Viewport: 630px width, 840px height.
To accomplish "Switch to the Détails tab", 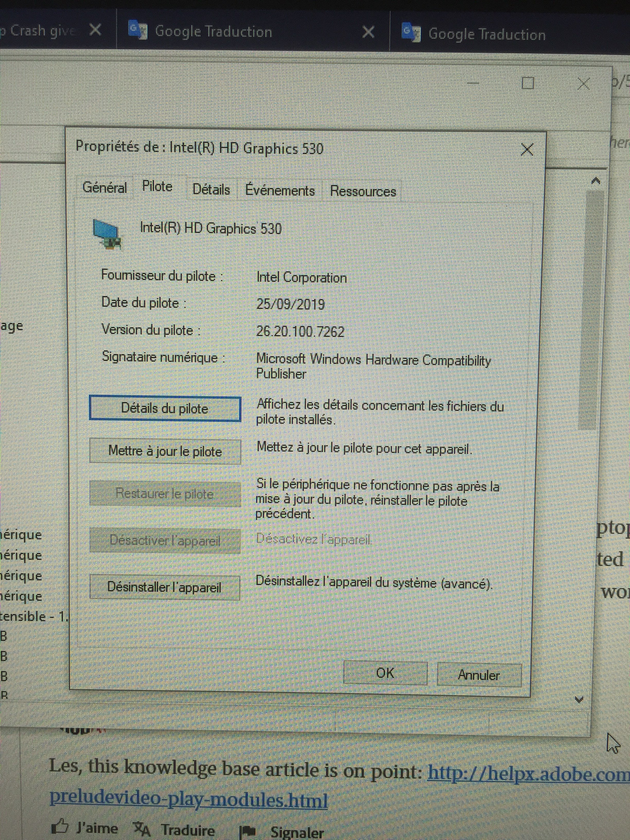I will pos(211,189).
